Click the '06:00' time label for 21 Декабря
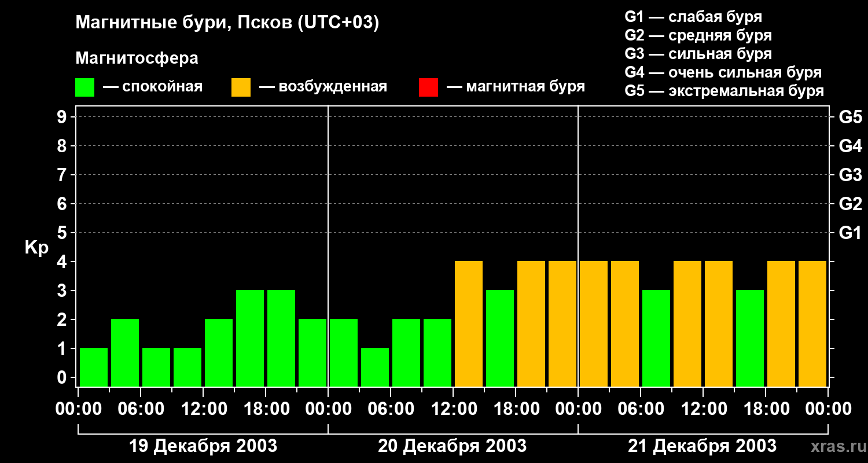868x463 pixels. pyautogui.click(x=640, y=409)
